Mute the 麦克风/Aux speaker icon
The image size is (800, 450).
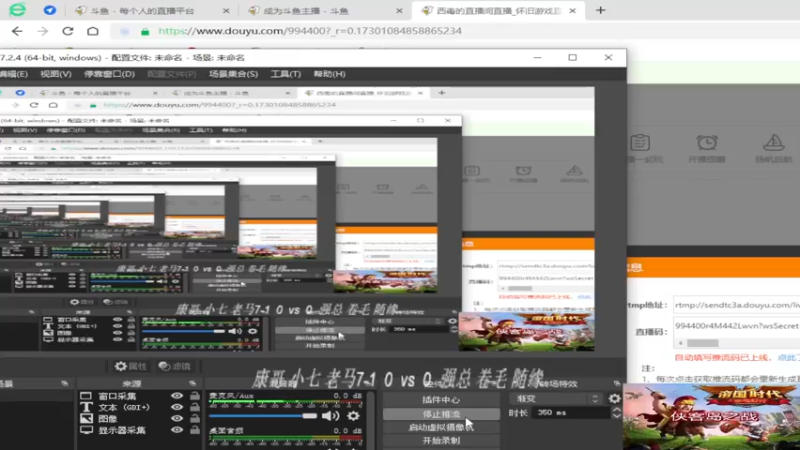tap(330, 416)
